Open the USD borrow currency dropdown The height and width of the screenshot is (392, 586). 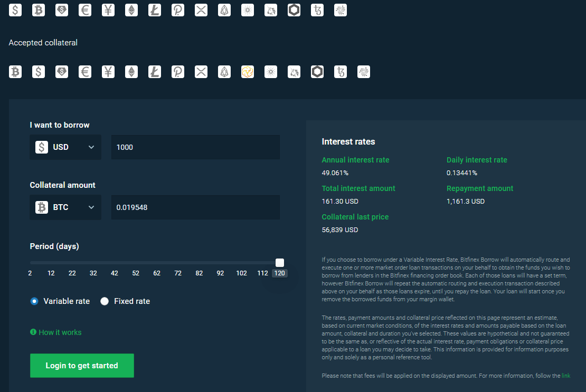(x=65, y=147)
